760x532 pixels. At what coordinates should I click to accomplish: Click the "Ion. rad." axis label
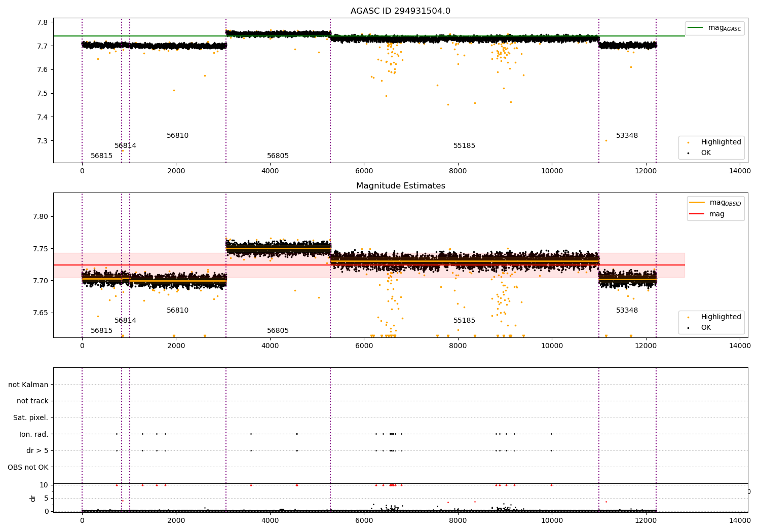point(34,434)
